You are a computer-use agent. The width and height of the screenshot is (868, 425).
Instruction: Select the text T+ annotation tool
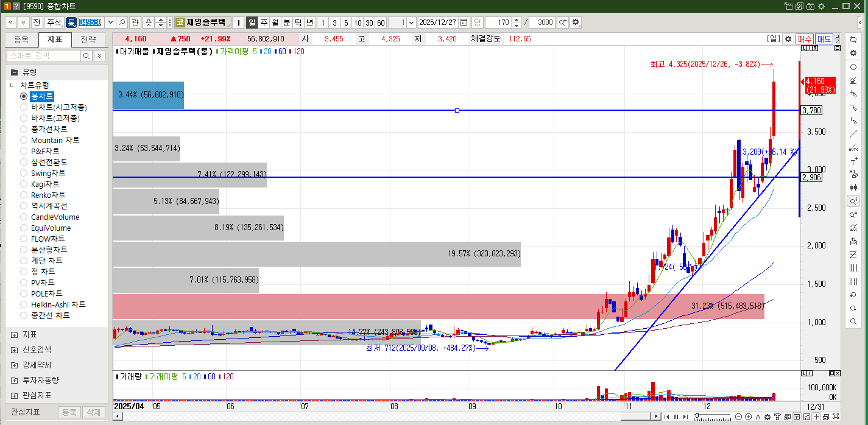(x=853, y=161)
